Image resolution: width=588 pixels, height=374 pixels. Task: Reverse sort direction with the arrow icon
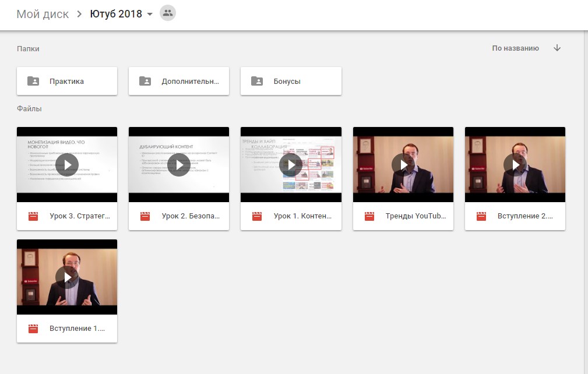(x=557, y=48)
